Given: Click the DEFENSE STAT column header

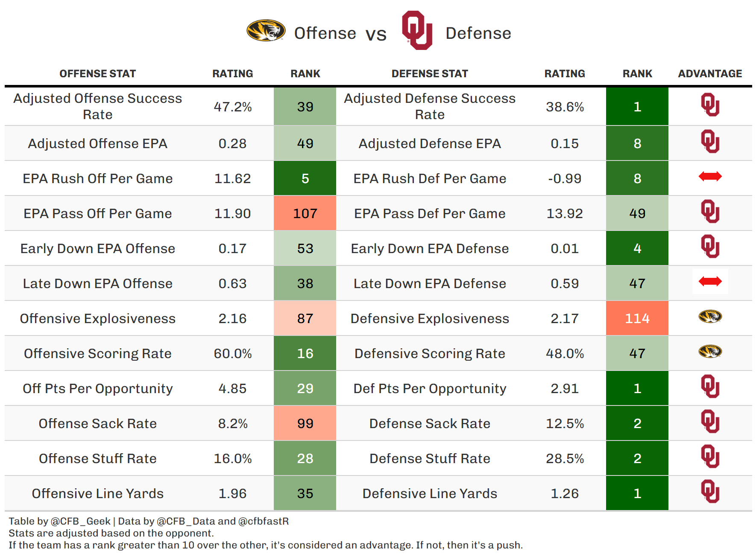Looking at the screenshot, I should point(430,74).
